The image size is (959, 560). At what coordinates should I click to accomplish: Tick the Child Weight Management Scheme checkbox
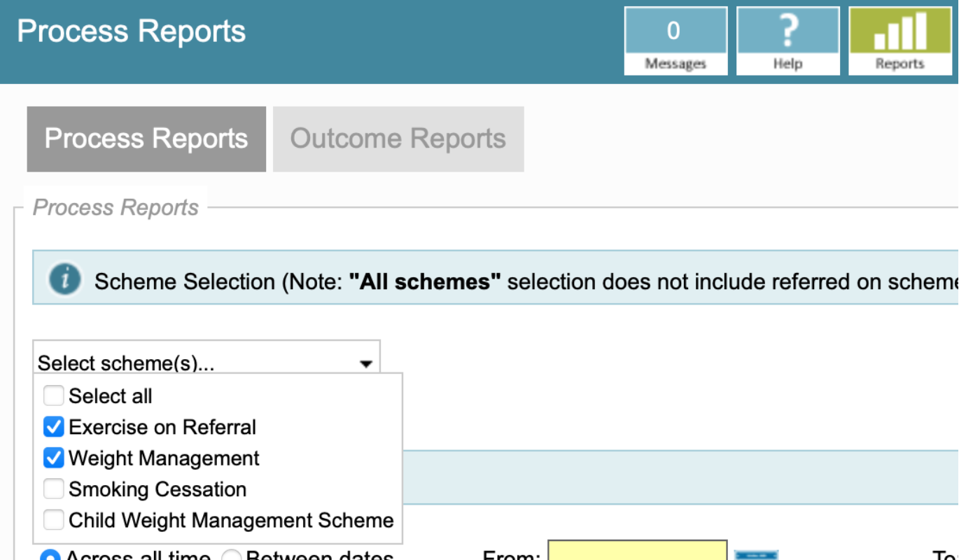coord(54,521)
